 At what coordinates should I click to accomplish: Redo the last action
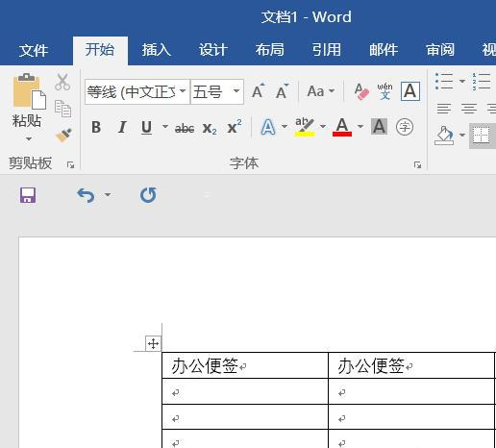click(148, 195)
